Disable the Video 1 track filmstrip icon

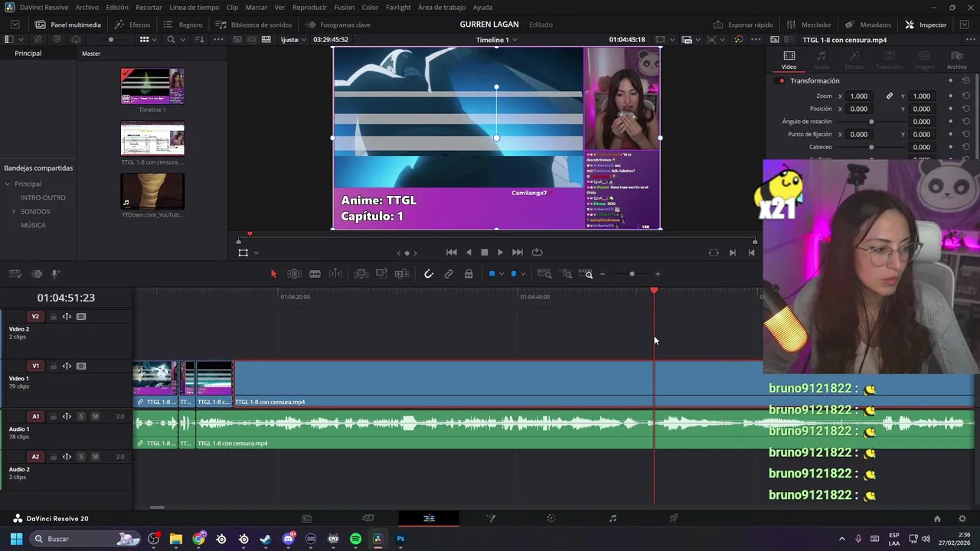[x=81, y=366]
